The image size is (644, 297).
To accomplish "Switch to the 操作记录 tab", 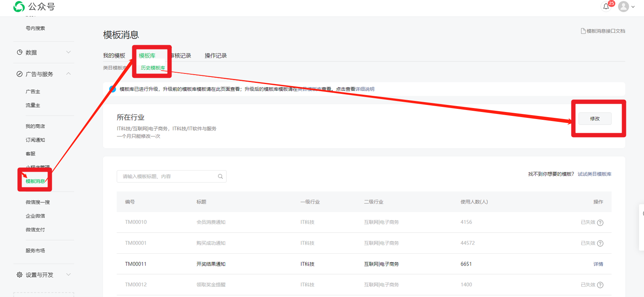I will pos(215,56).
